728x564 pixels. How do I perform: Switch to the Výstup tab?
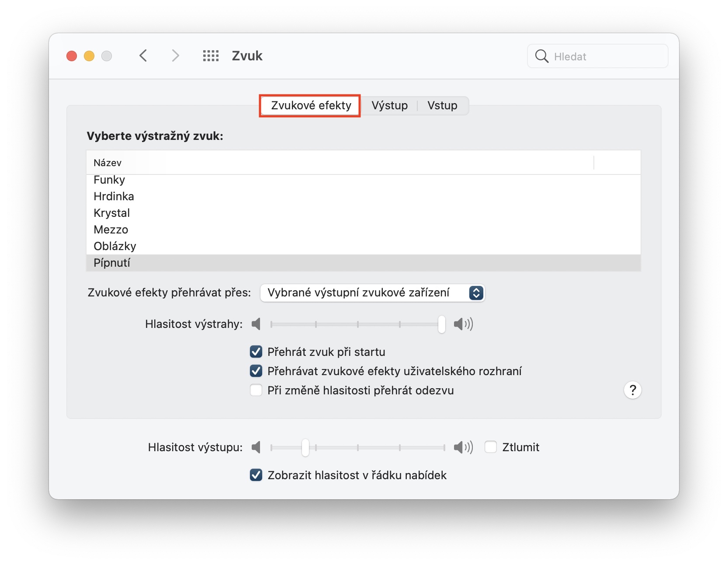coord(389,105)
